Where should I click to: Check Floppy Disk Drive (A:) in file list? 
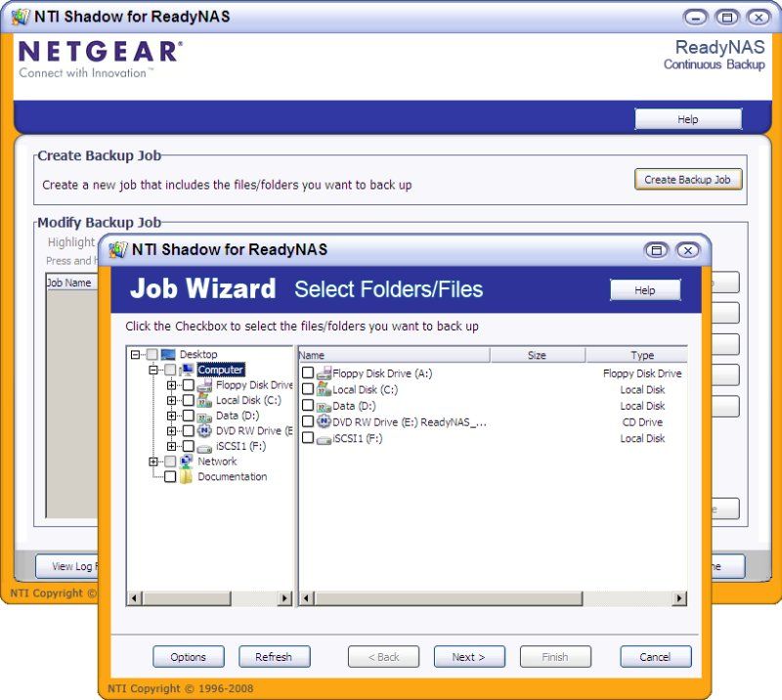click(308, 372)
